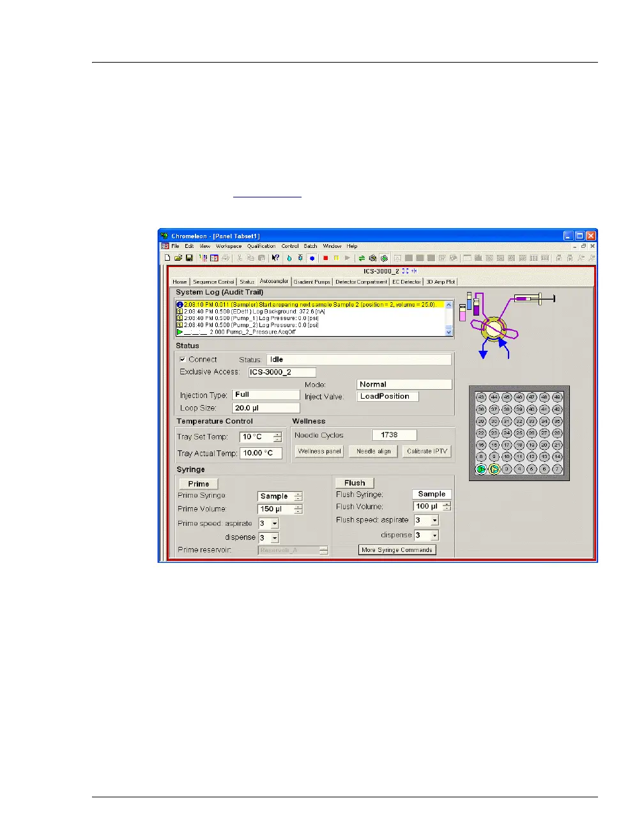The height and width of the screenshot is (828, 644).
Task: Open the Batch menu
Action: [x=310, y=246]
